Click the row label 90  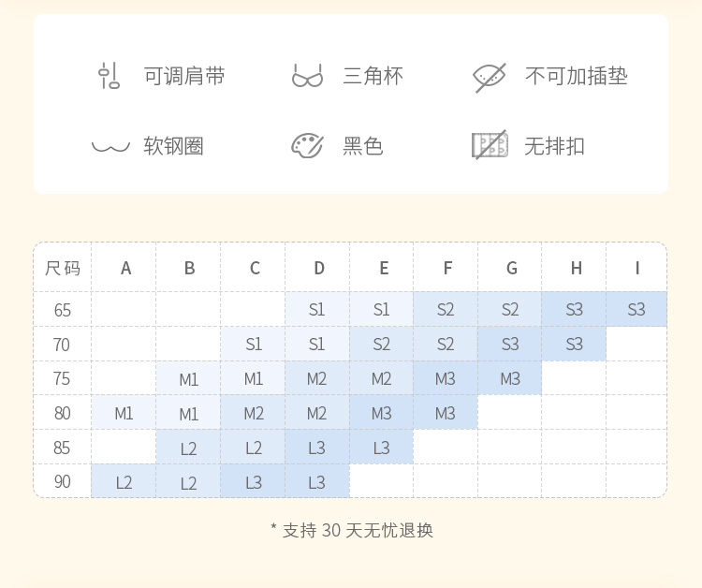click(x=62, y=481)
